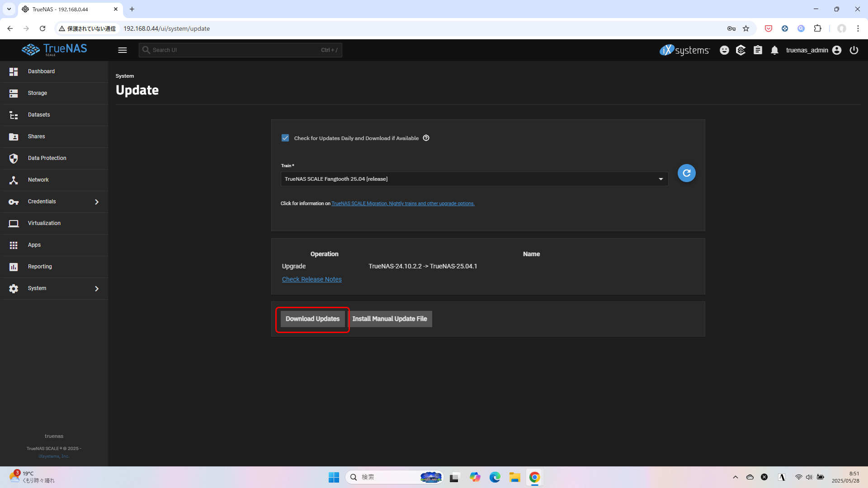The height and width of the screenshot is (488, 868).
Task: Open the Shares page
Action: coord(54,136)
